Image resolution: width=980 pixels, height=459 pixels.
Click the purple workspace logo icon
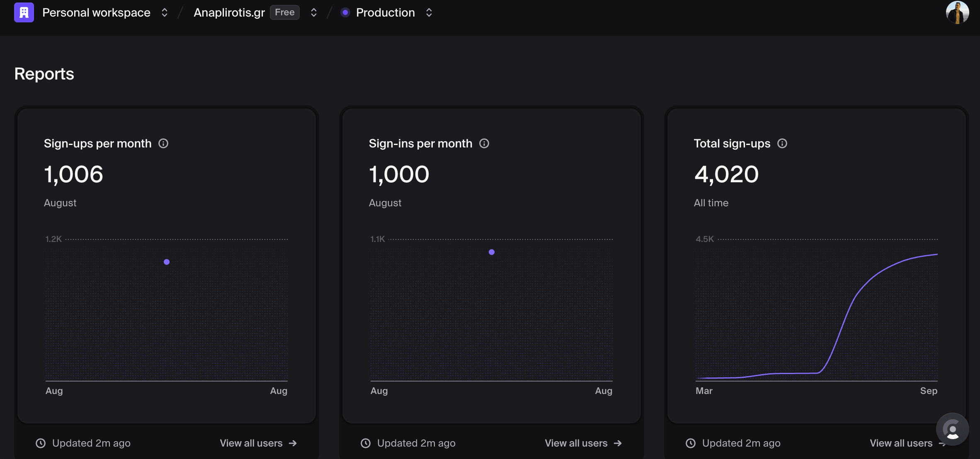(24, 12)
